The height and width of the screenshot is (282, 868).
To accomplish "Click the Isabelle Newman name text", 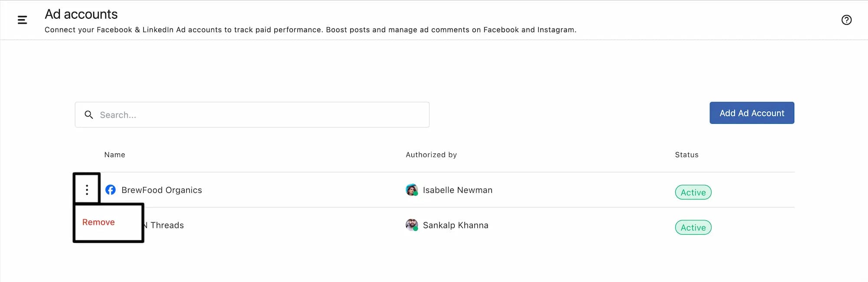I will [x=457, y=190].
